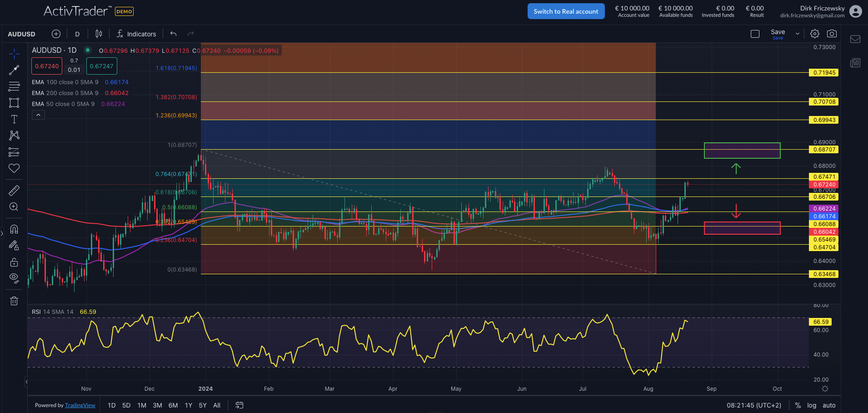Remove all drawings with the trash icon

click(14, 300)
